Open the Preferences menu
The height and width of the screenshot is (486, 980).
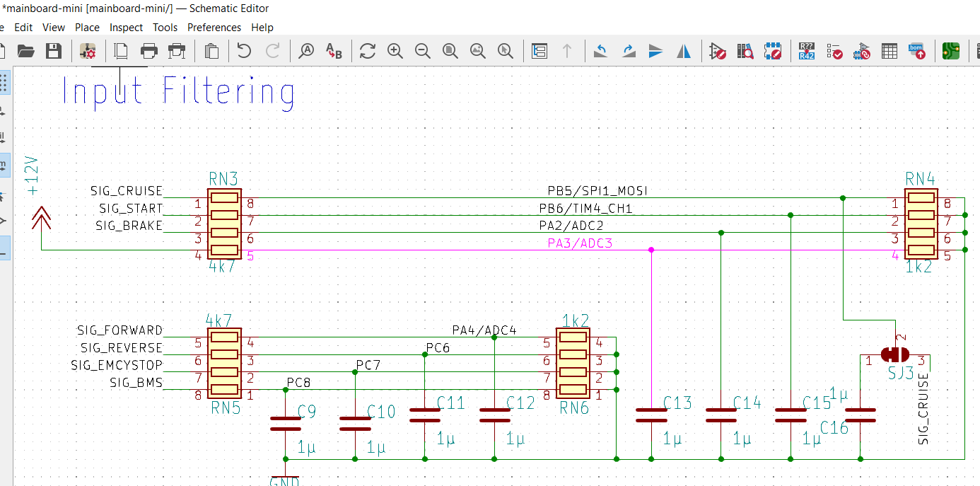214,28
